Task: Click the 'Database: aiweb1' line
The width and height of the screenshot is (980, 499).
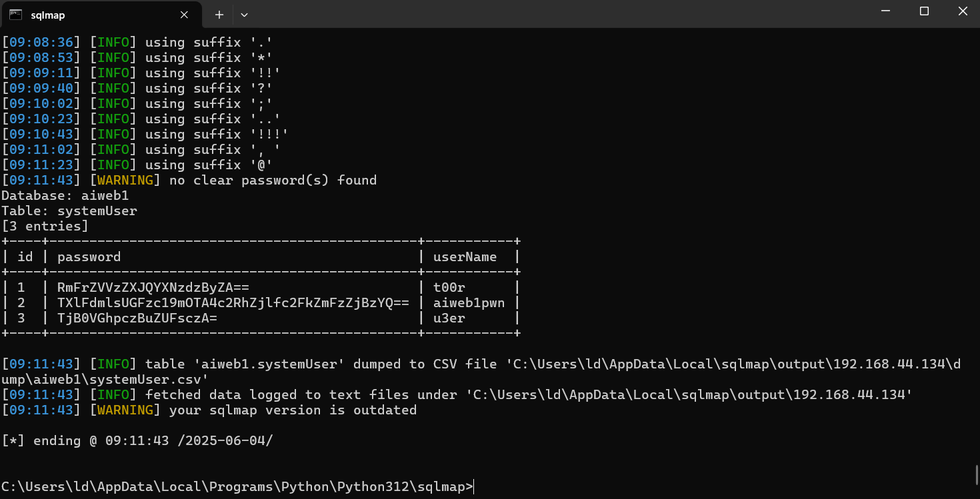Action: (65, 196)
